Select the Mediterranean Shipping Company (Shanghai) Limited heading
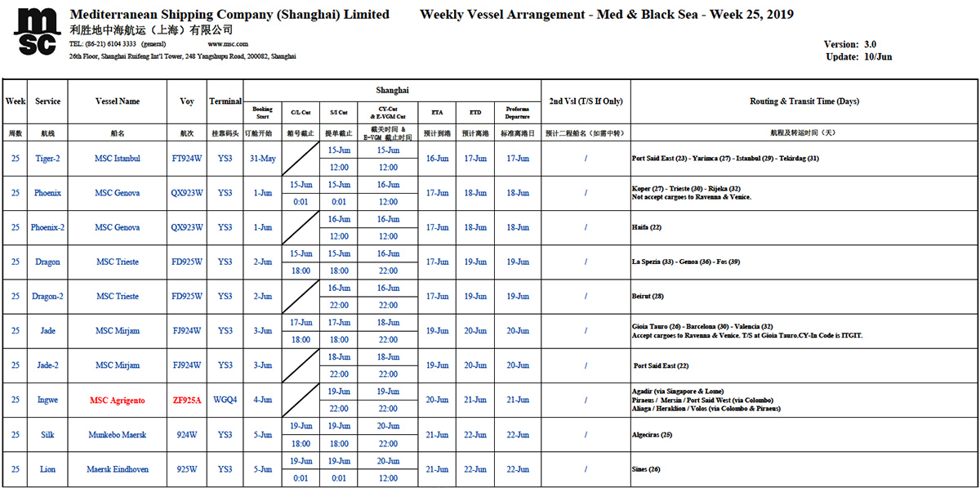This screenshot has width=980, height=488. pyautogui.click(x=229, y=15)
